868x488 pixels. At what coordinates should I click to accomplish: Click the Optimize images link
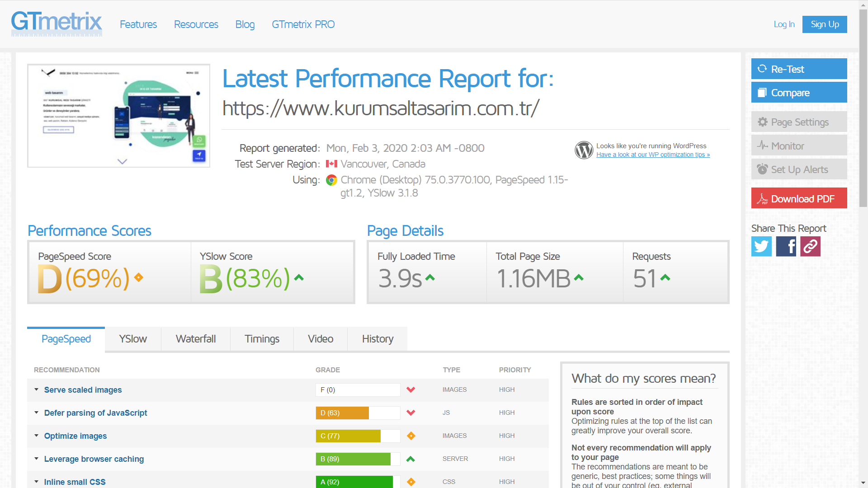click(x=75, y=436)
